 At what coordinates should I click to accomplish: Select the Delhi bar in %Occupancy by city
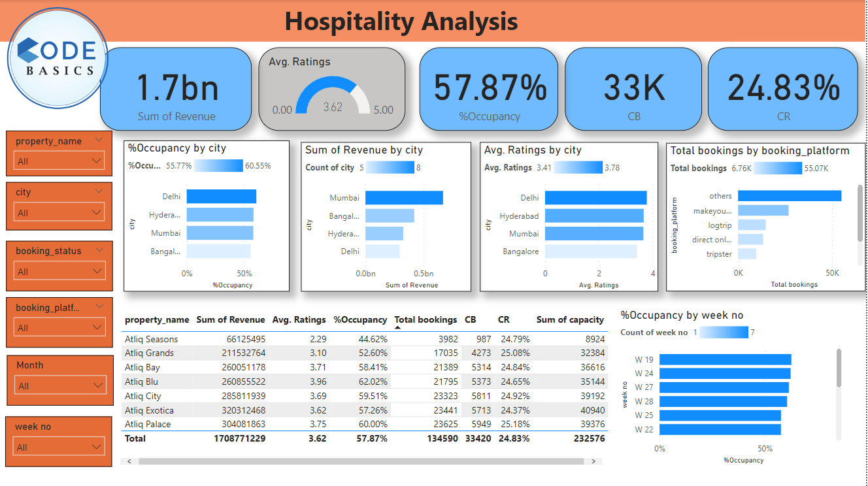[x=221, y=197]
